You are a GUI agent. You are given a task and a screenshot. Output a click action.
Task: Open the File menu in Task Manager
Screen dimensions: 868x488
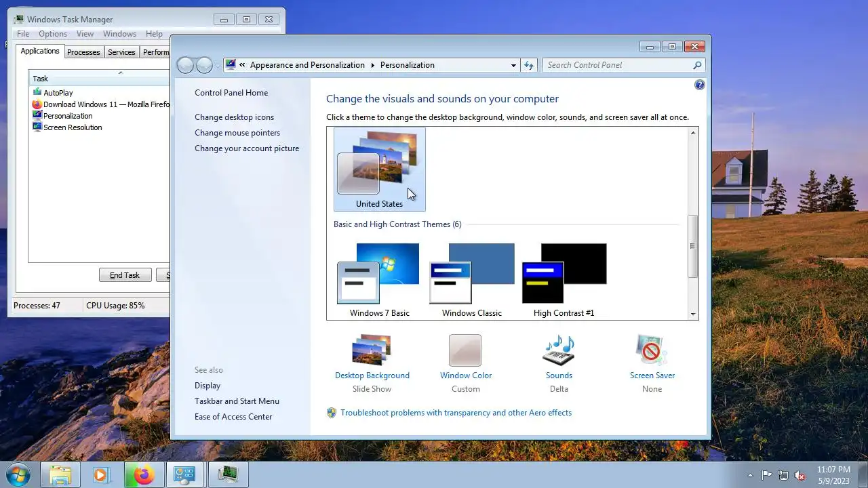(x=23, y=34)
